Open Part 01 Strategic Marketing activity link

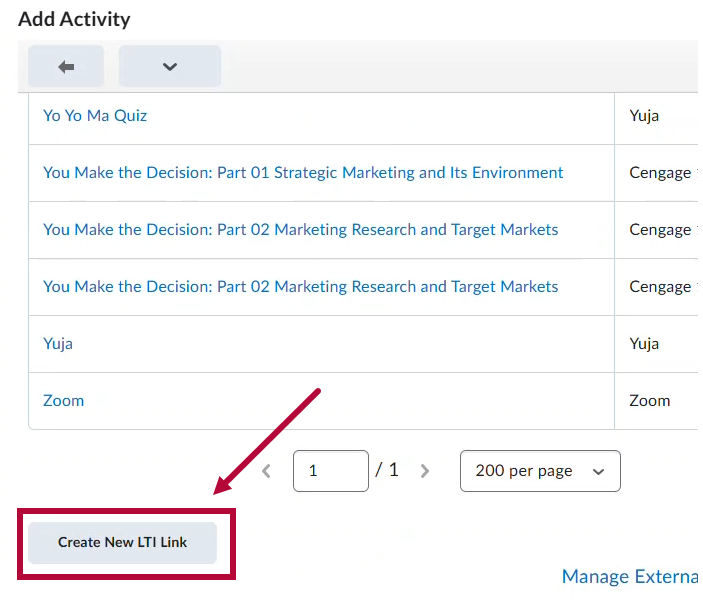(x=303, y=173)
